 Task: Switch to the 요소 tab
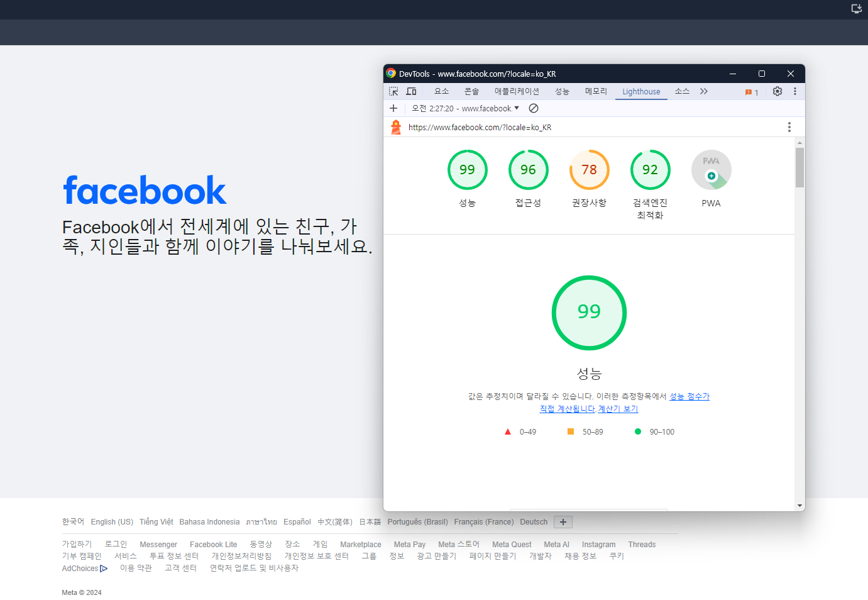coord(442,91)
